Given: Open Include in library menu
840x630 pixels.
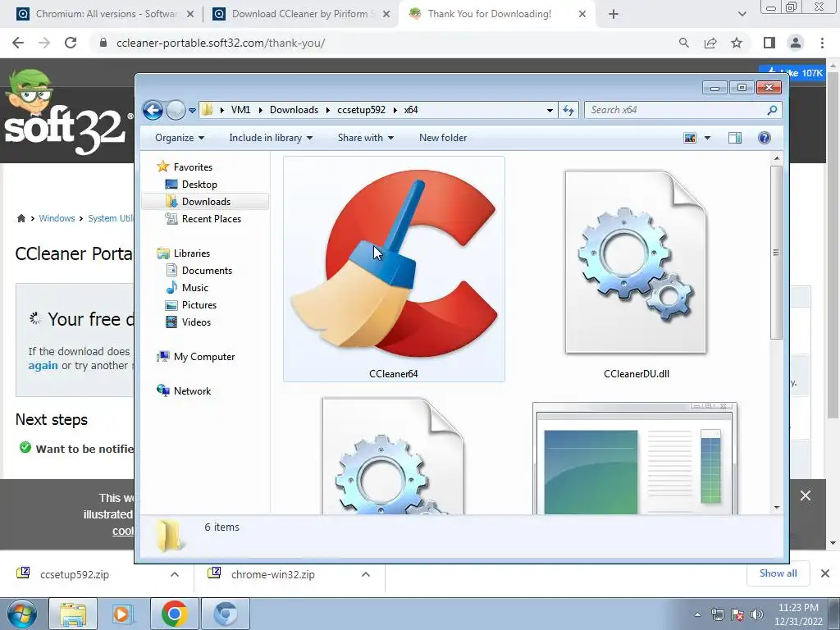Looking at the screenshot, I should coord(271,138).
